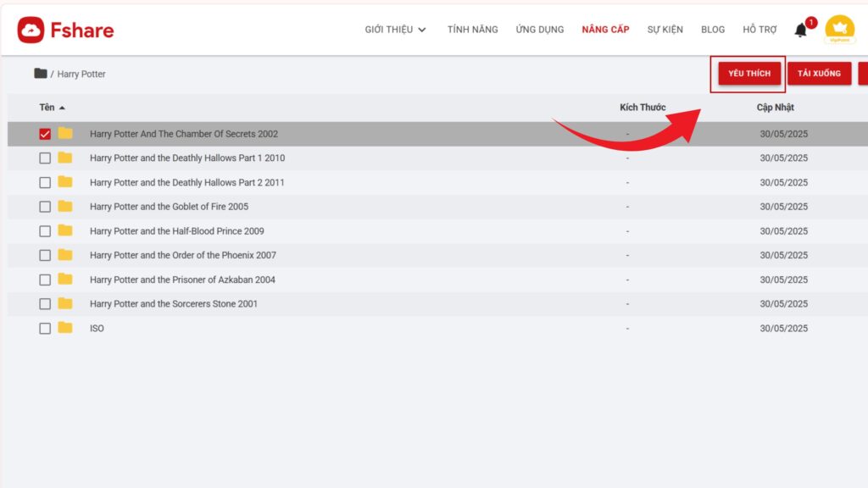Open Harry Potter and the Sorcerers Stone 2001
This screenshot has height=488, width=868.
point(173,304)
